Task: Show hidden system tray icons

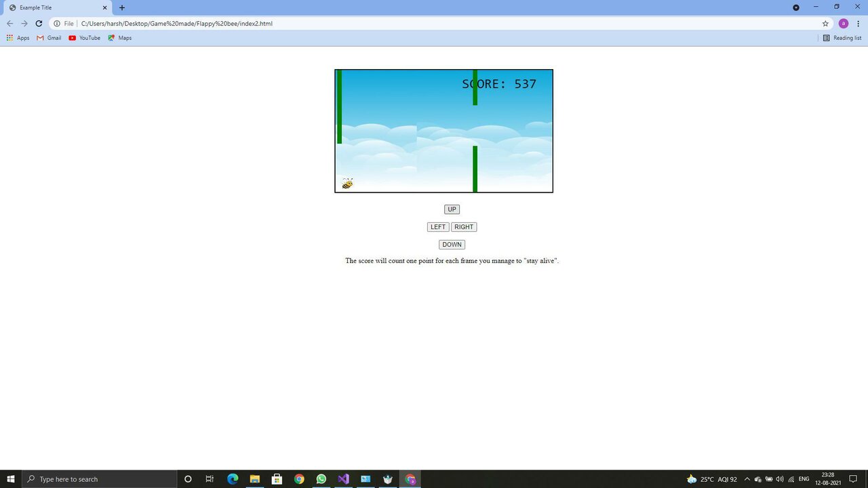Action: [x=747, y=479]
